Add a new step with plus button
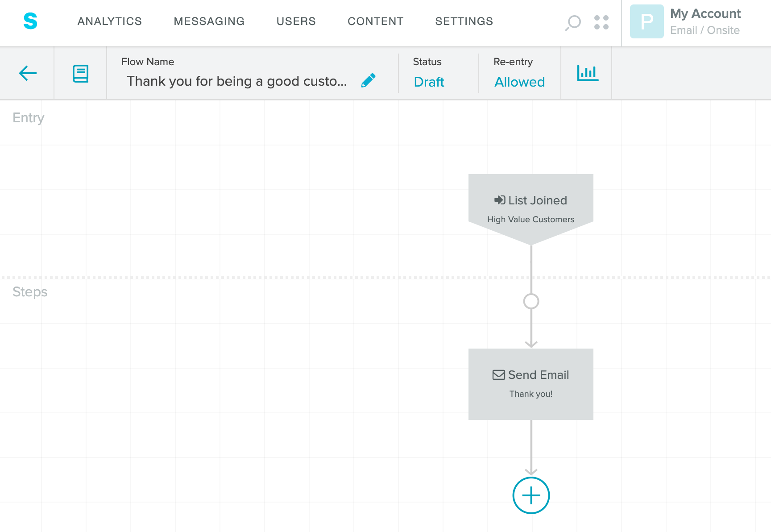 click(531, 495)
